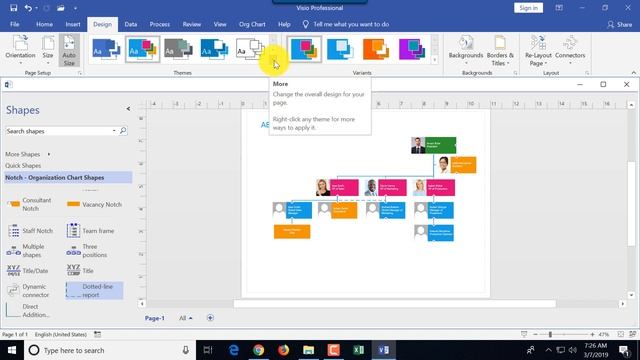Viewport: 640px width, 360px height.
Task: Switch to the Process ribbon tab
Action: pyautogui.click(x=160, y=24)
